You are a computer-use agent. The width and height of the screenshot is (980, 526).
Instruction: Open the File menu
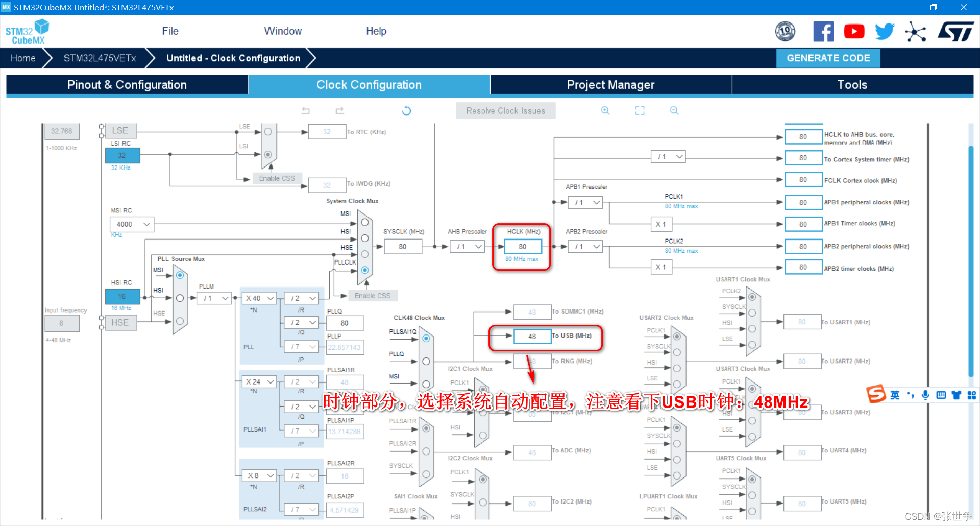[x=170, y=31]
